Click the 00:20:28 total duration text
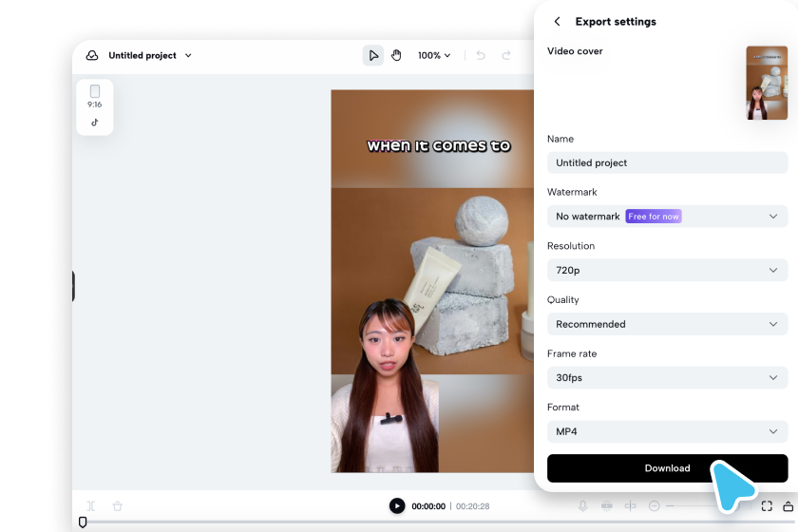 473,506
